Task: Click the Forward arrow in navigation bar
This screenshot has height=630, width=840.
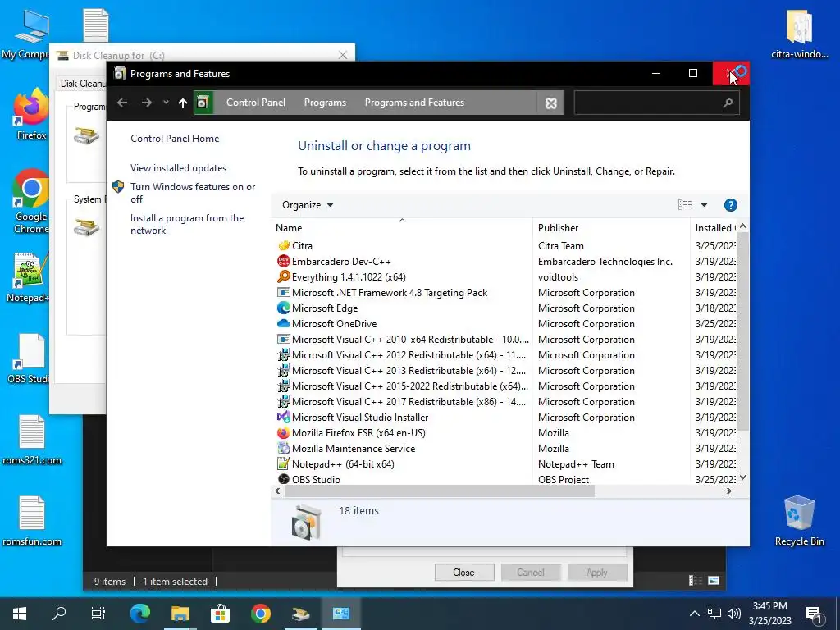Action: point(146,103)
